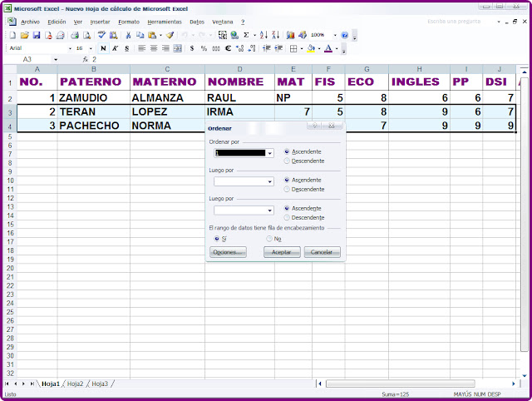The image size is (532, 401).
Task: Save the workbook with the diskette icon
Action: (x=37, y=35)
